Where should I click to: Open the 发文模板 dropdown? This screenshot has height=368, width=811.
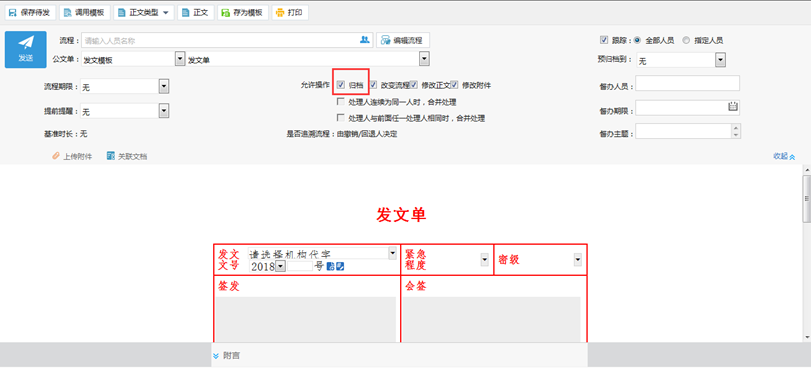coord(180,60)
